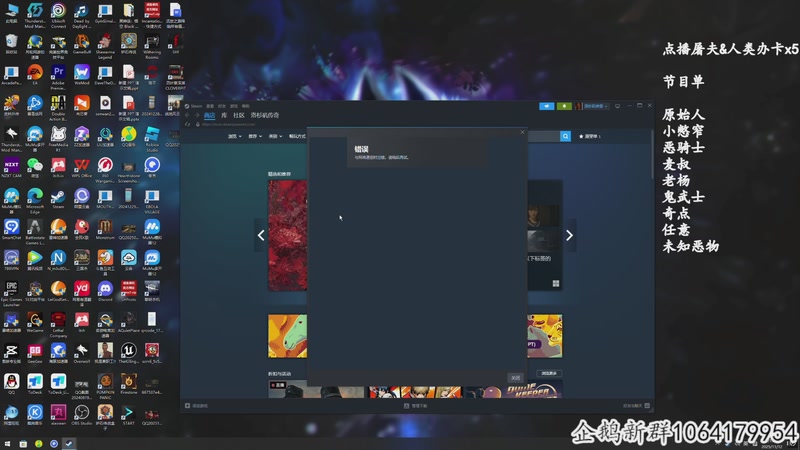Select the Monstrum desktop icon
Image resolution: width=800 pixels, height=450 pixels.
(105, 230)
